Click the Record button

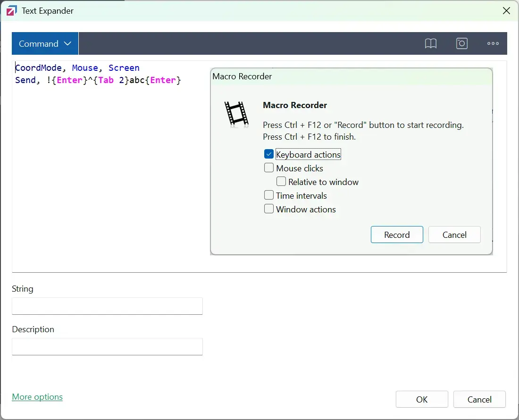(397, 235)
